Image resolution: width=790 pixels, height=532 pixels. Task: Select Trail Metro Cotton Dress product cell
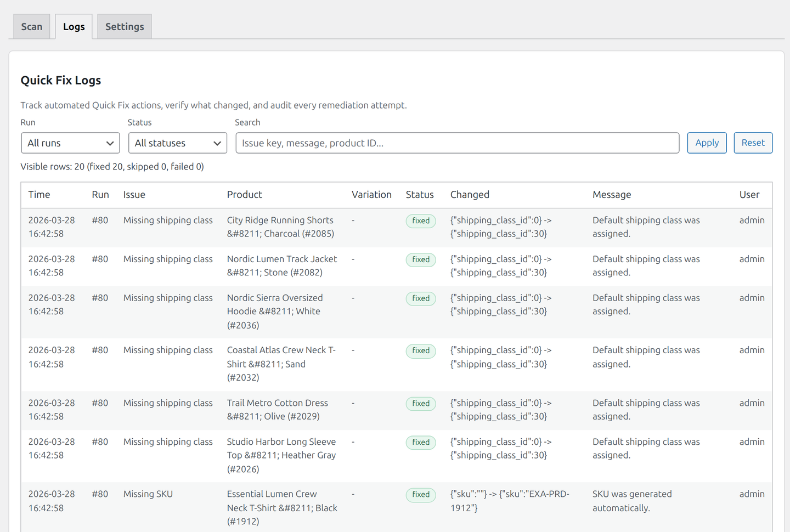coord(278,410)
